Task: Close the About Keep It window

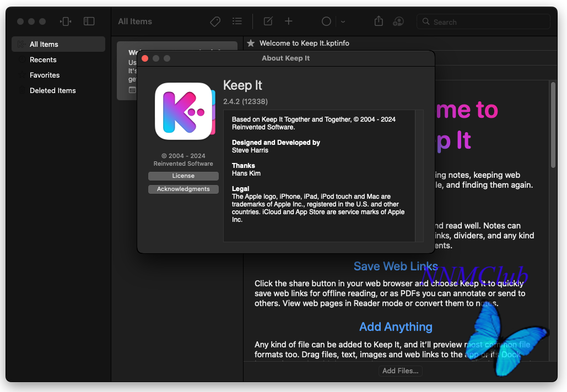Action: tap(145, 58)
